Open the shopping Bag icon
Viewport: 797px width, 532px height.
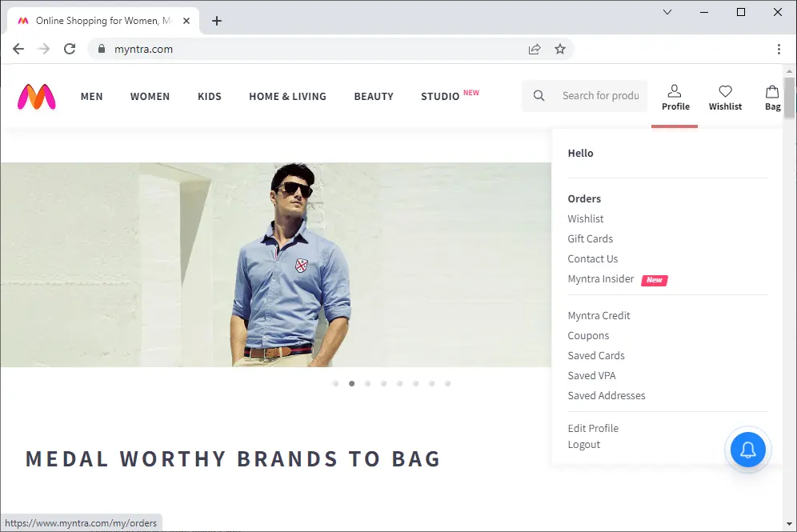773,98
